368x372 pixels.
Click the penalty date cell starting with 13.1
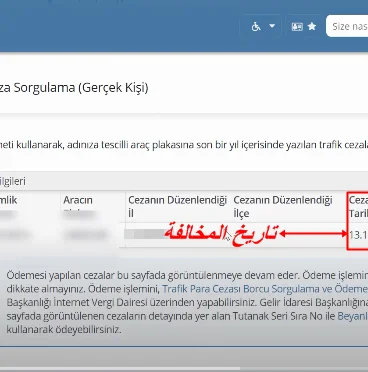click(358, 235)
